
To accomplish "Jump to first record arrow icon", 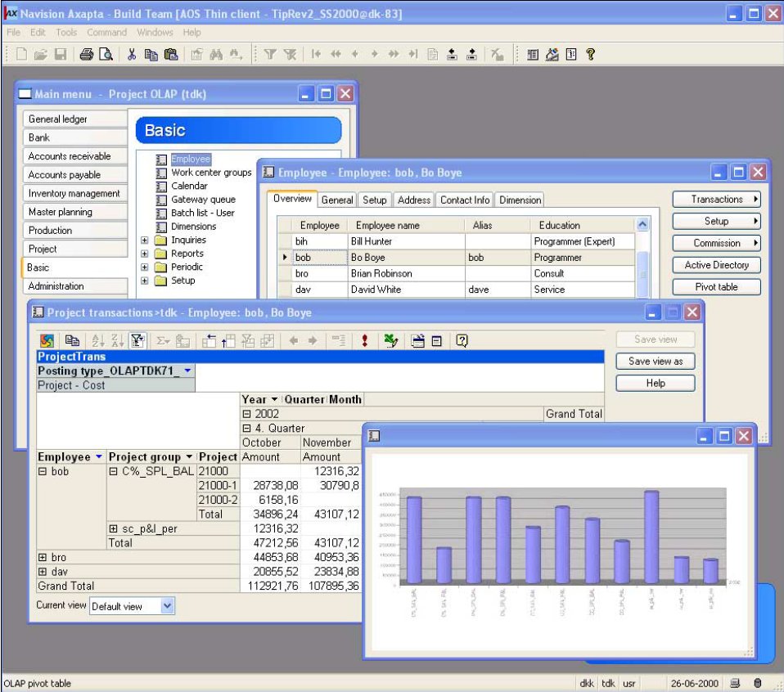I will point(316,54).
